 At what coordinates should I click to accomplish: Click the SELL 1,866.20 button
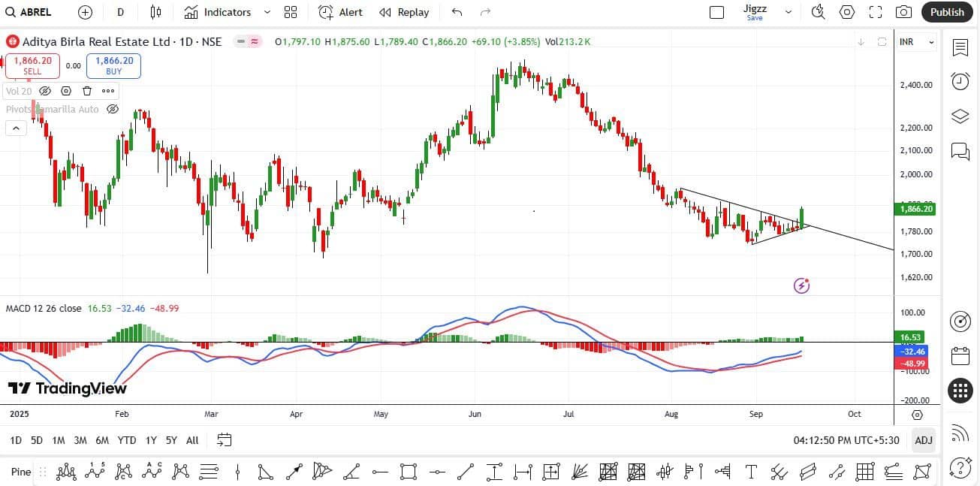[32, 66]
